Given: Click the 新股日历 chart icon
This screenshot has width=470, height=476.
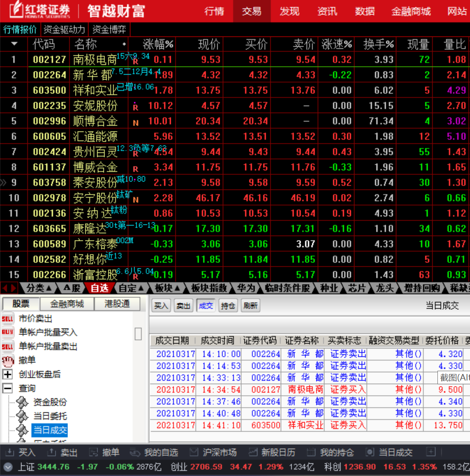Looking at the screenshot, I should [253, 452].
